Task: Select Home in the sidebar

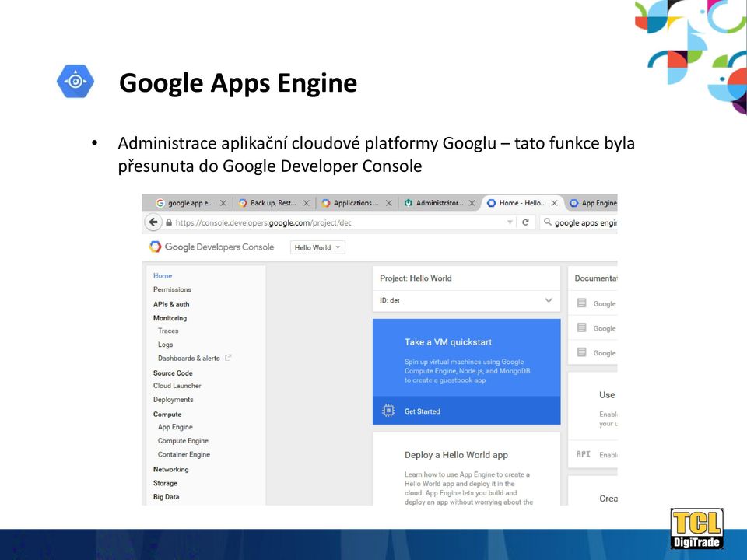Action: (x=163, y=275)
